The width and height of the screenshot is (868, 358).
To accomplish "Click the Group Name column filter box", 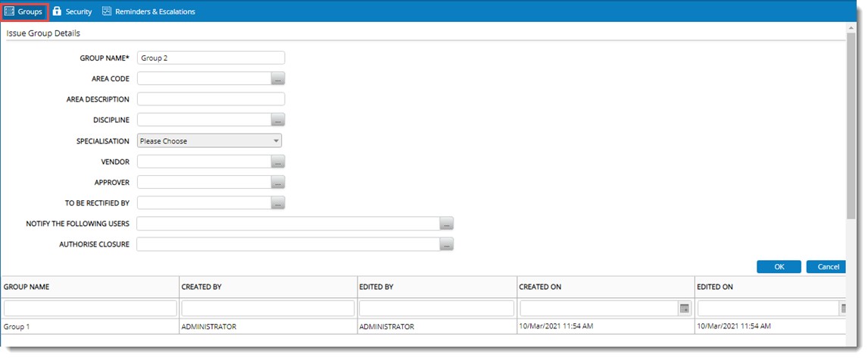I will click(x=90, y=308).
